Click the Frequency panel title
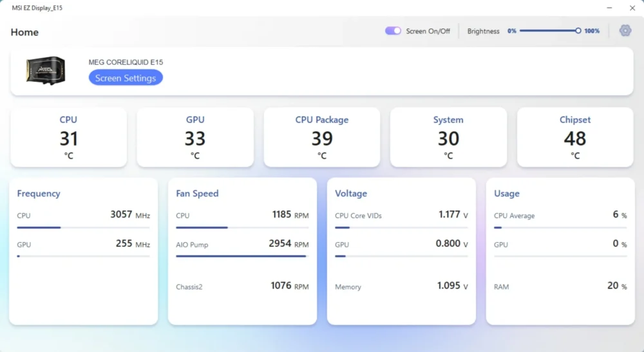This screenshot has width=644, height=352. pyautogui.click(x=39, y=193)
